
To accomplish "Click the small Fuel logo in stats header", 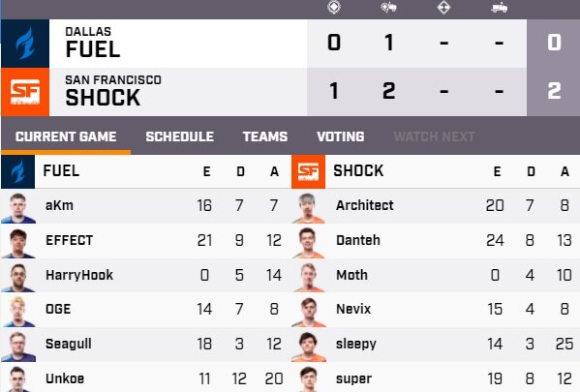I will tap(18, 171).
